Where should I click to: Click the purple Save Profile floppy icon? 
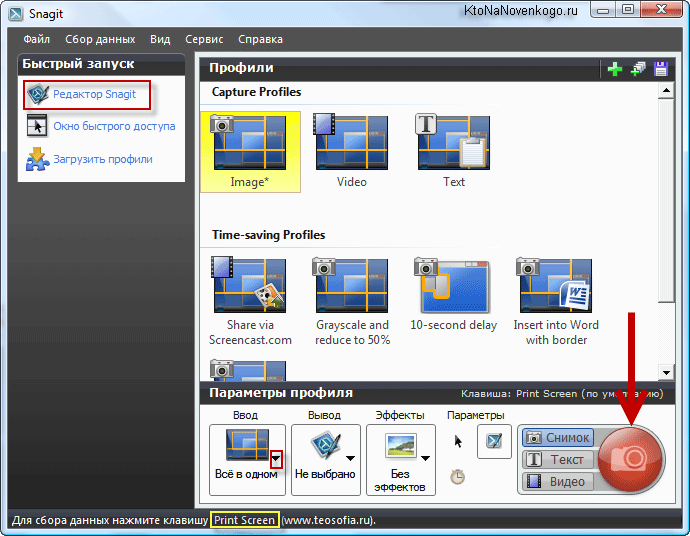click(x=661, y=69)
